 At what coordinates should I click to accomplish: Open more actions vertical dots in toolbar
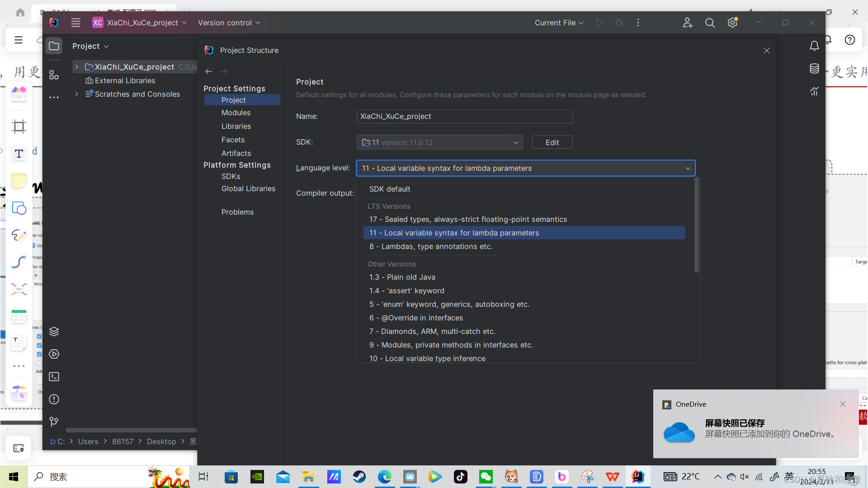[638, 23]
